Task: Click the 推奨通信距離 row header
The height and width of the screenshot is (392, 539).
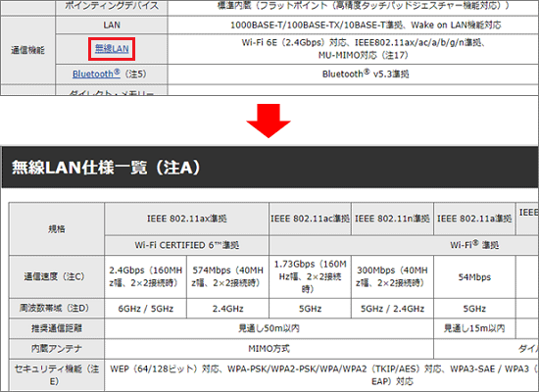Action: pos(57,328)
